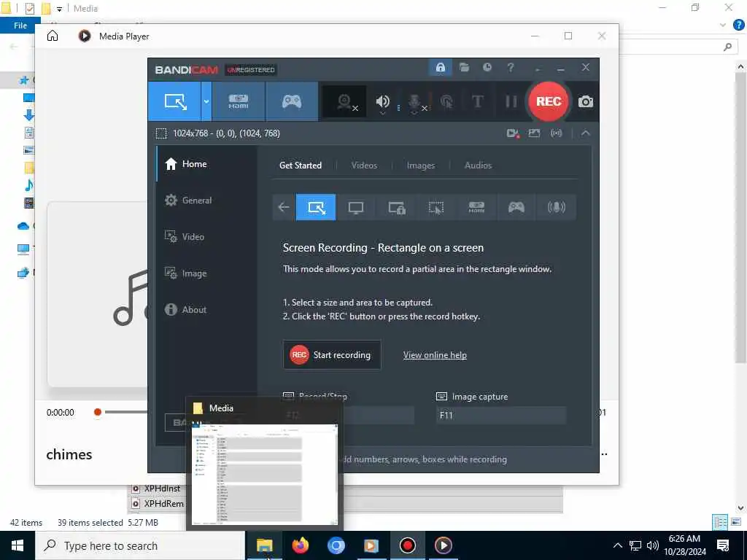Image resolution: width=747 pixels, height=560 pixels.
Task: Toggle the microphone icon in Bandicam
Action: click(x=414, y=101)
